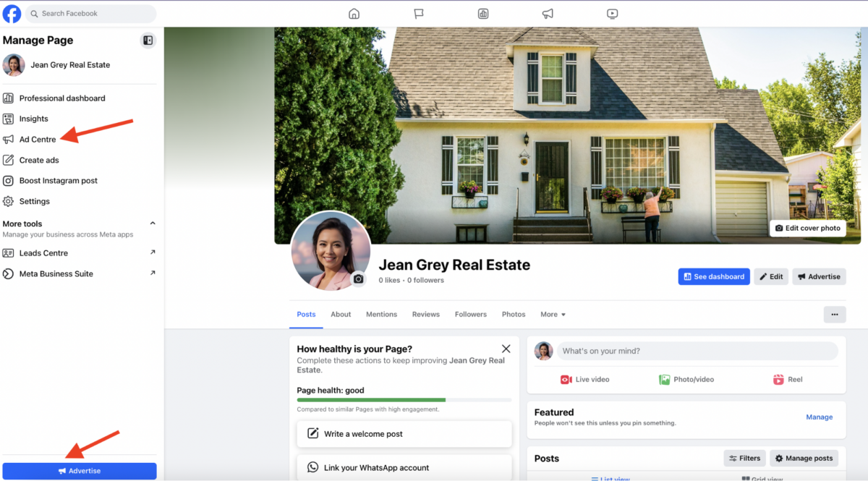This screenshot has width=868, height=481.
Task: Open the More tab dropdown
Action: pos(553,314)
